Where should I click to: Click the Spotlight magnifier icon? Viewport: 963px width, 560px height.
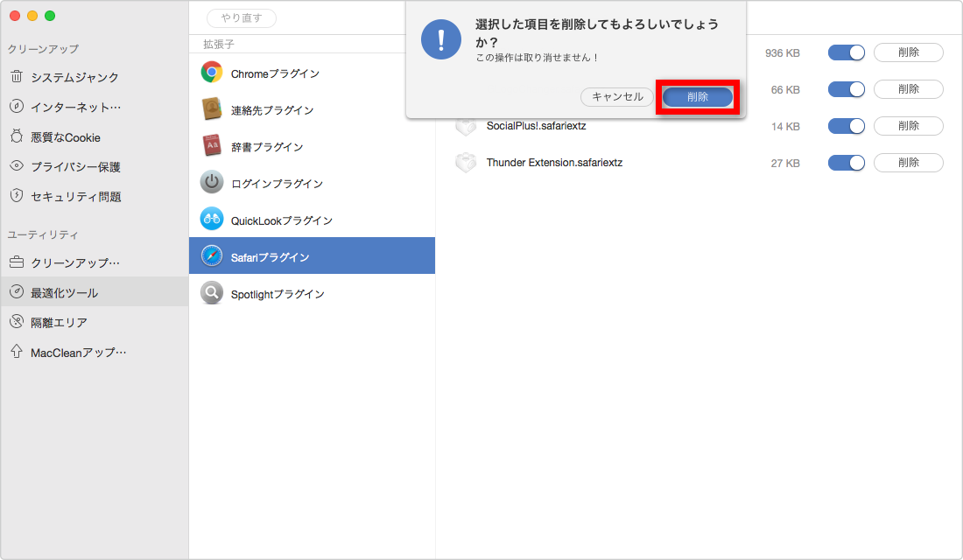pyautogui.click(x=211, y=293)
